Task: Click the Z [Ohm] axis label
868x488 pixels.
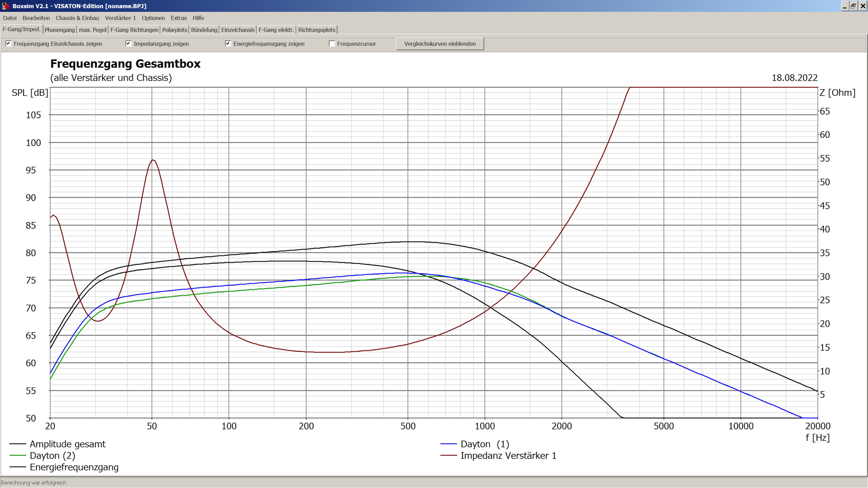Action: click(837, 93)
